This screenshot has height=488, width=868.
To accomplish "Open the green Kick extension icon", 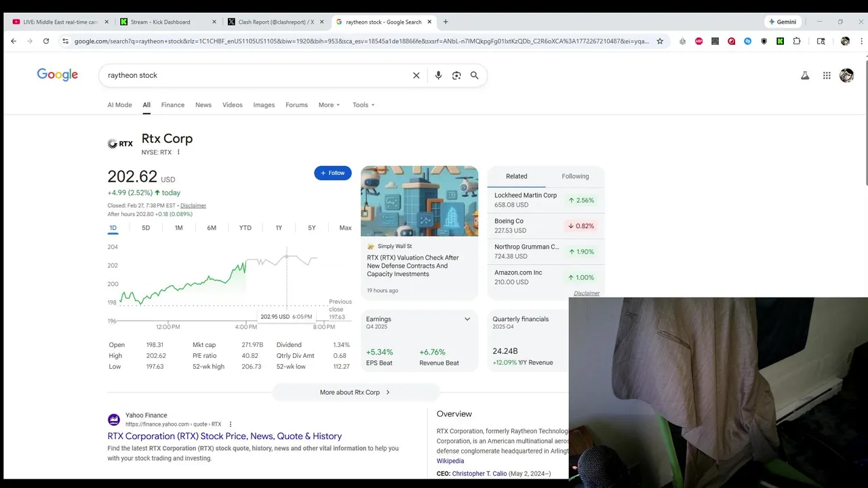I will pos(780,41).
